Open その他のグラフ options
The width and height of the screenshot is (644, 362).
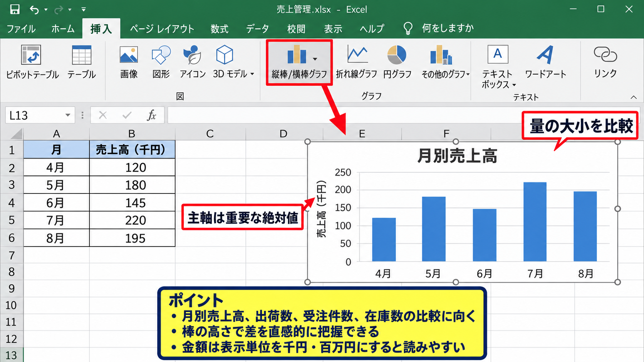point(446,62)
